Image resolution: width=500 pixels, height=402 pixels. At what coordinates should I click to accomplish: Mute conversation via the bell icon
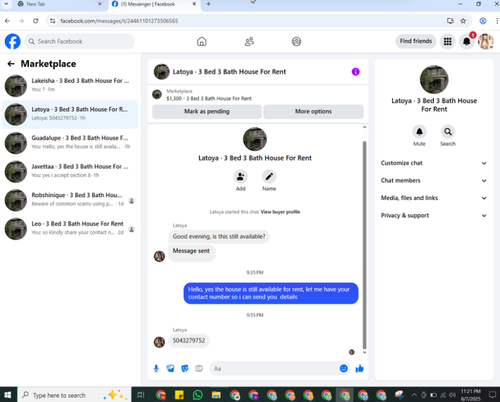pos(419,132)
